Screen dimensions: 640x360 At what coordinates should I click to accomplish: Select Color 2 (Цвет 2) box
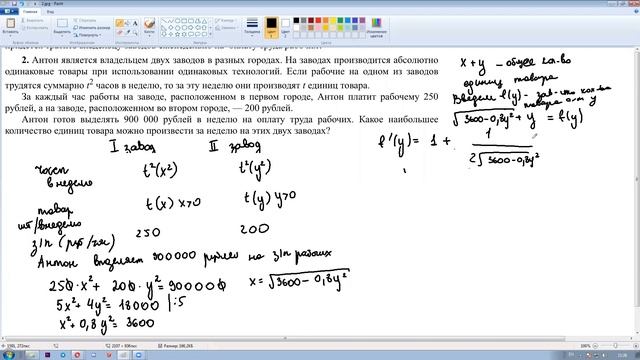pos(286,27)
